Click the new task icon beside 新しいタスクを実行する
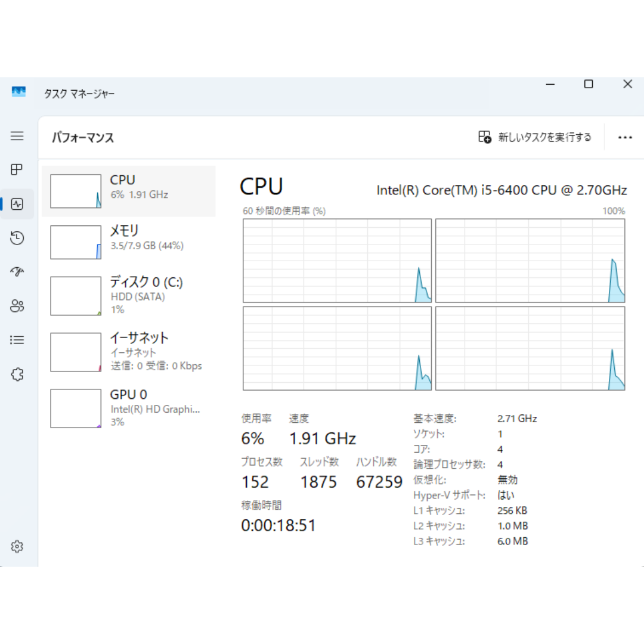 click(485, 137)
